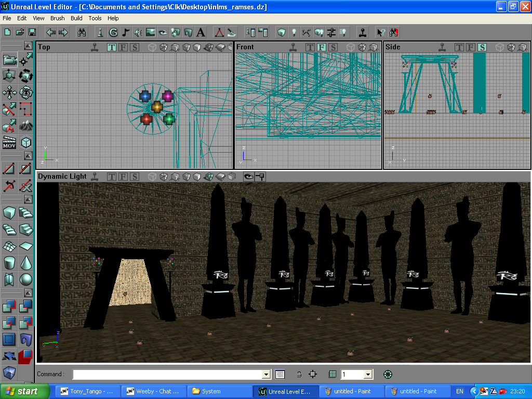Open the music note browser icon
This screenshot has height=399, width=532.
[126, 32]
